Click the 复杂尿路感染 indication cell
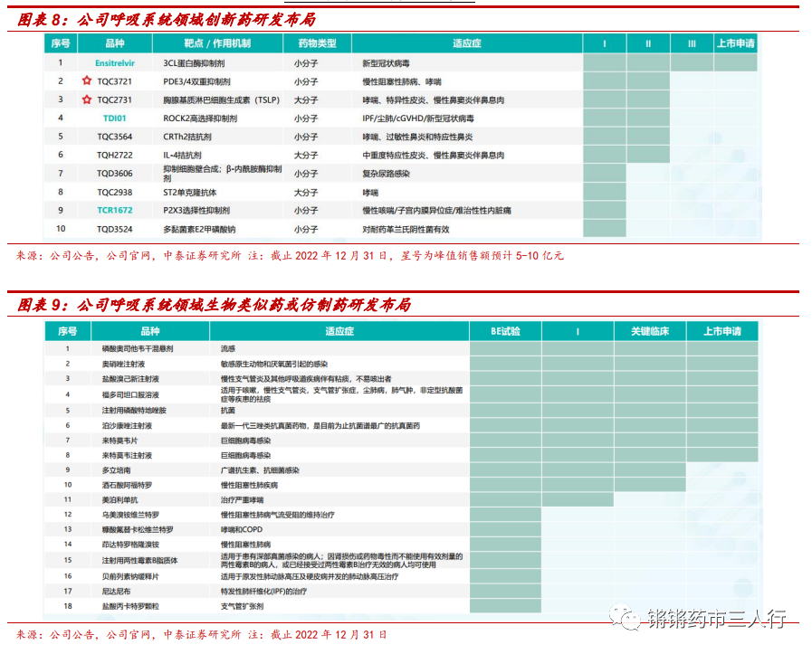This screenshot has height=654, width=812. point(386,174)
